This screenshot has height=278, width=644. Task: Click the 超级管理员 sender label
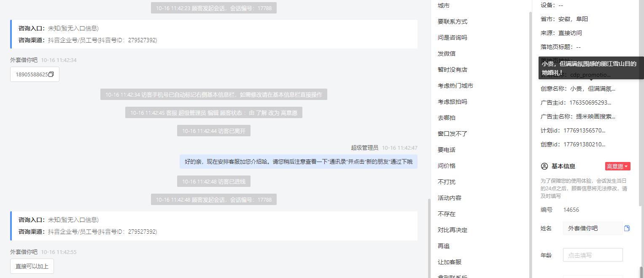point(365,148)
